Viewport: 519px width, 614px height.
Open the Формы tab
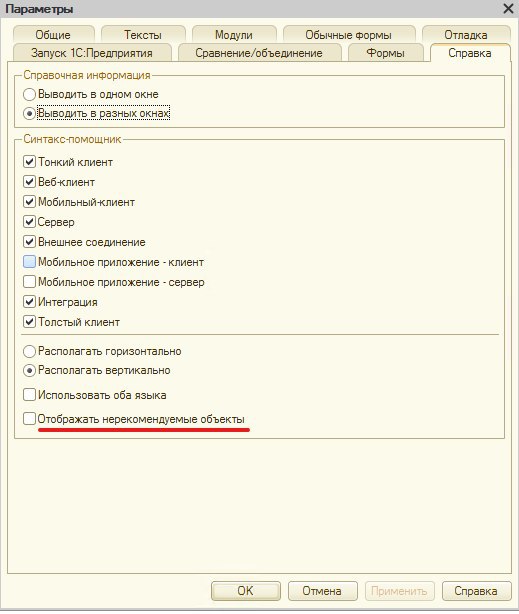point(385,53)
